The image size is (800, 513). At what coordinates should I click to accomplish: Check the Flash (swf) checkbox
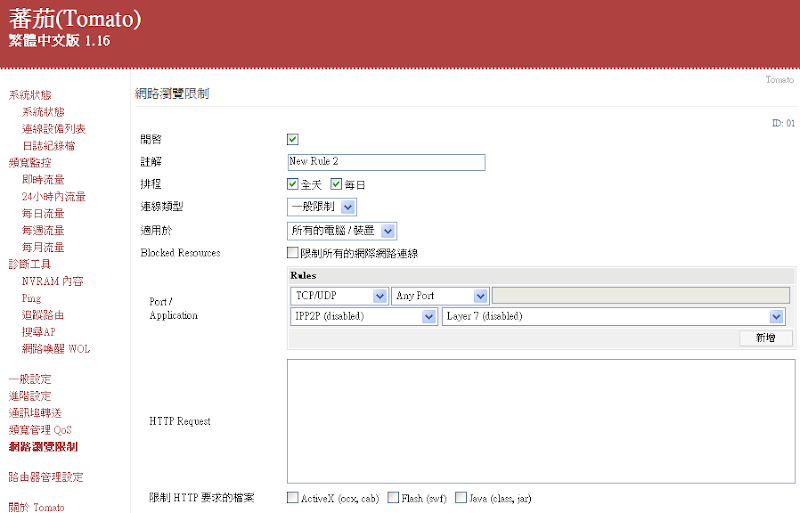(393, 497)
